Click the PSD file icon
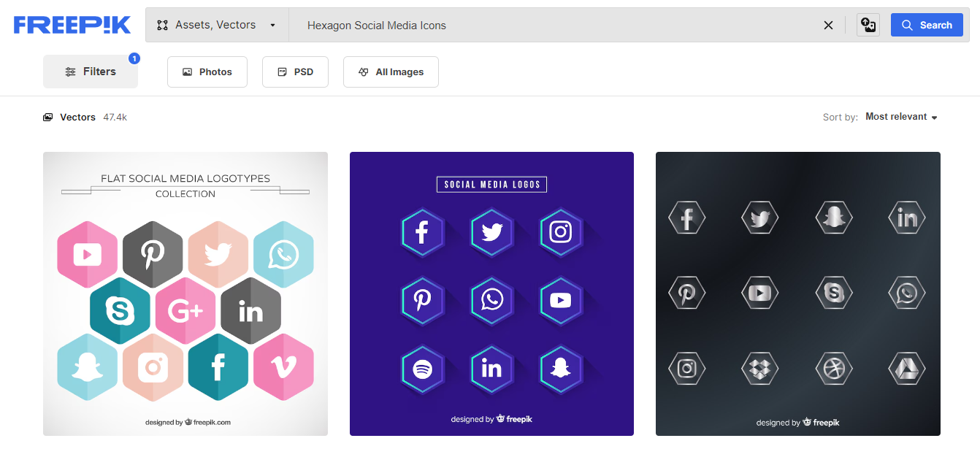980x449 pixels. click(281, 71)
